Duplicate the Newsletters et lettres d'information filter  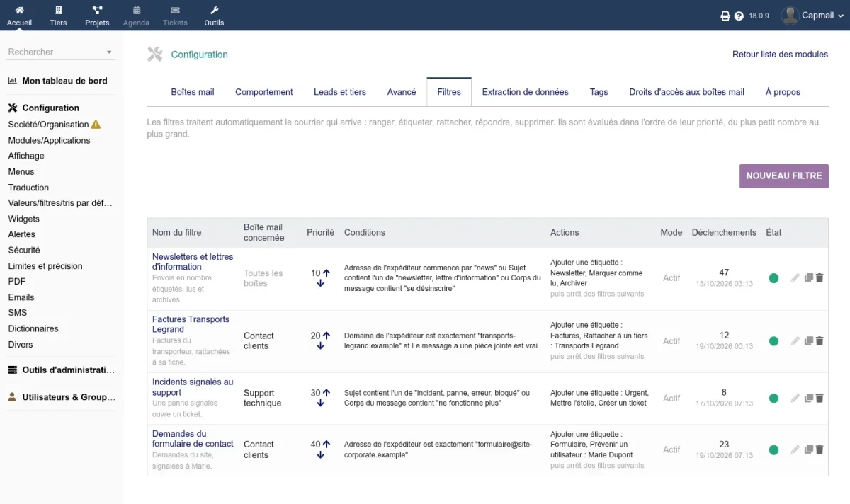pyautogui.click(x=808, y=278)
